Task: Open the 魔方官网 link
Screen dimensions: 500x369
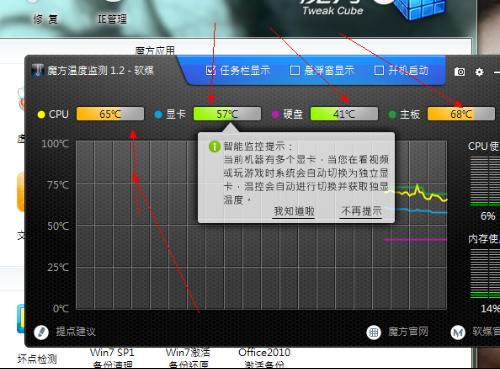Action: (x=408, y=332)
